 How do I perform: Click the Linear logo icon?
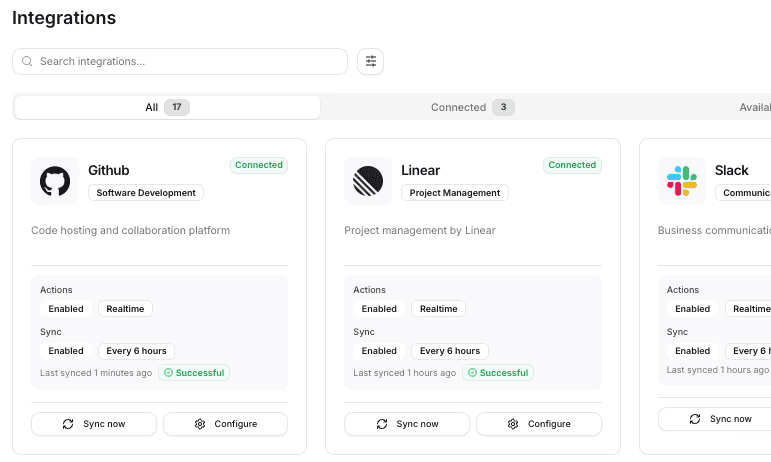tap(368, 181)
